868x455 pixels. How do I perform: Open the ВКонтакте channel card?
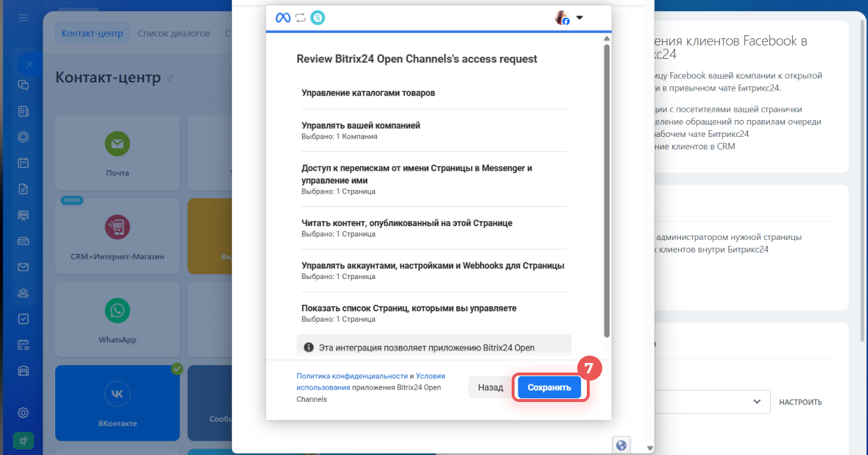click(117, 403)
